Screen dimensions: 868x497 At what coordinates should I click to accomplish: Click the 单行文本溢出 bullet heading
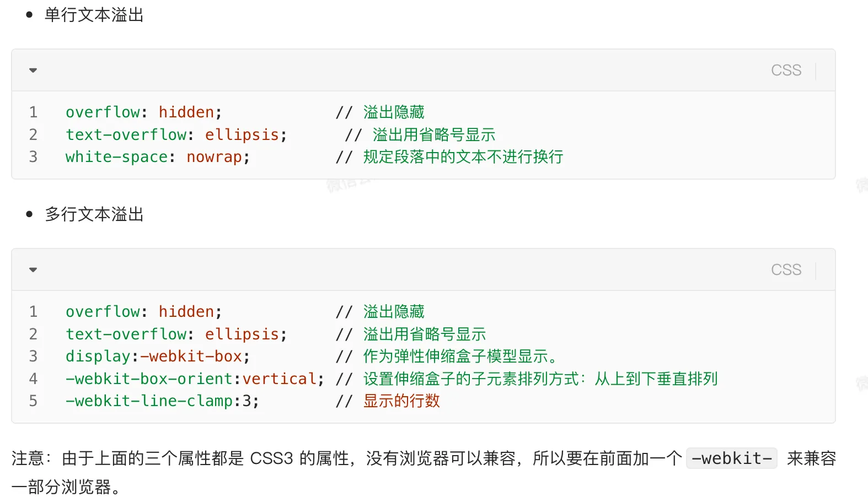(x=94, y=15)
